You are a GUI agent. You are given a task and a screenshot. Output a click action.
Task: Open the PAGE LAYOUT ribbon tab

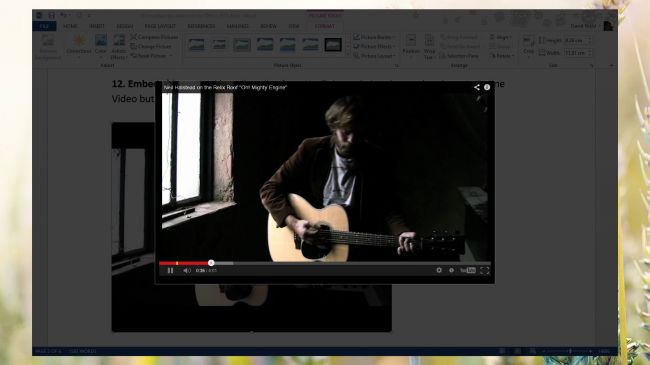[x=160, y=26]
